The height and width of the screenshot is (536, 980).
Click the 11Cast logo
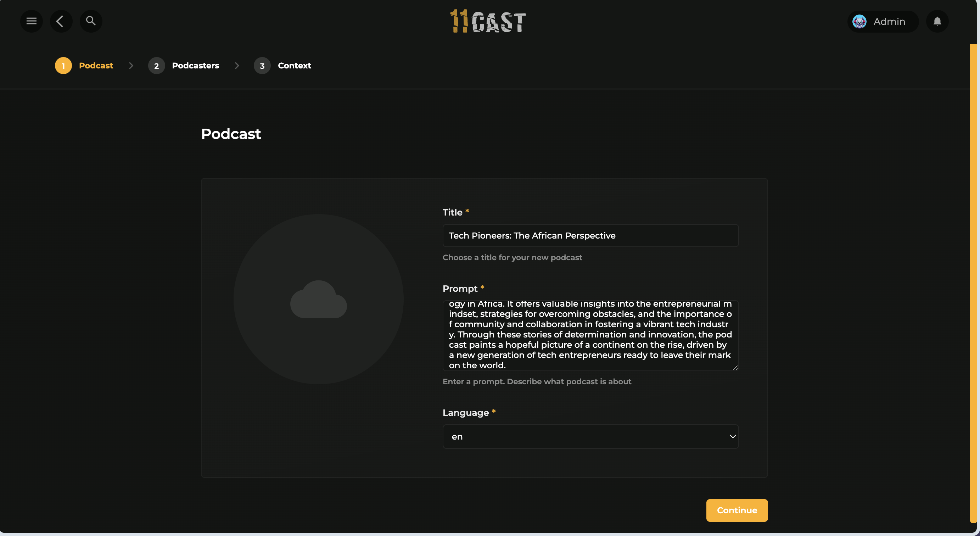(x=488, y=21)
